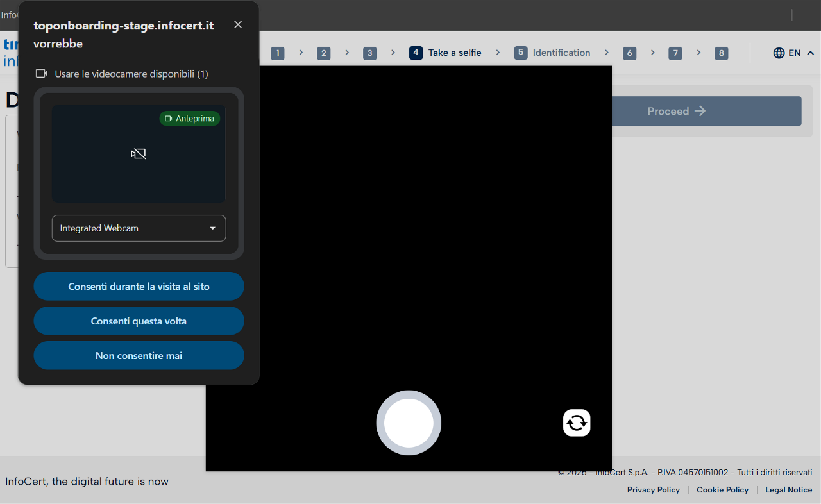Click the globe language icon
821x504 pixels.
[779, 53]
